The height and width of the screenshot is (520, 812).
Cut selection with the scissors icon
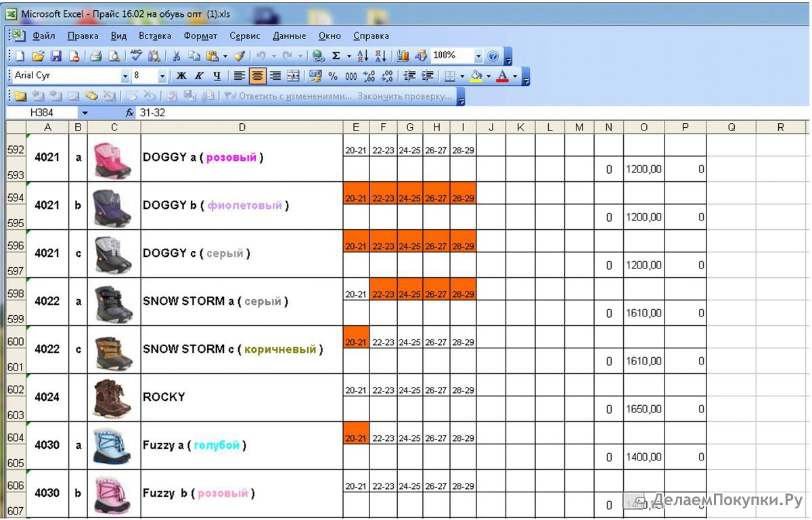coord(177,56)
